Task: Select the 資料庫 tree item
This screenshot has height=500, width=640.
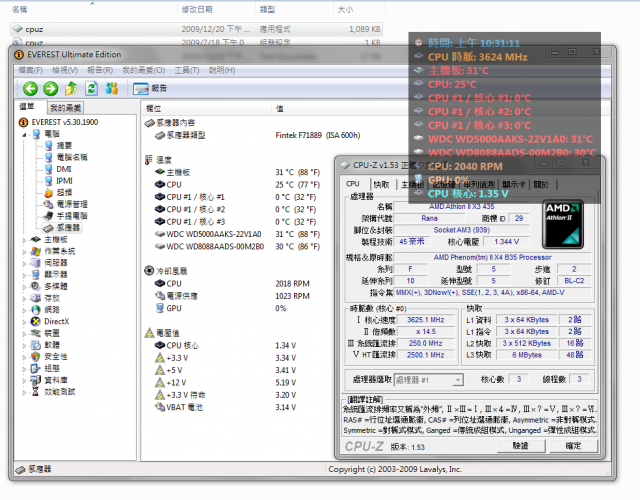Action: [x=49, y=380]
